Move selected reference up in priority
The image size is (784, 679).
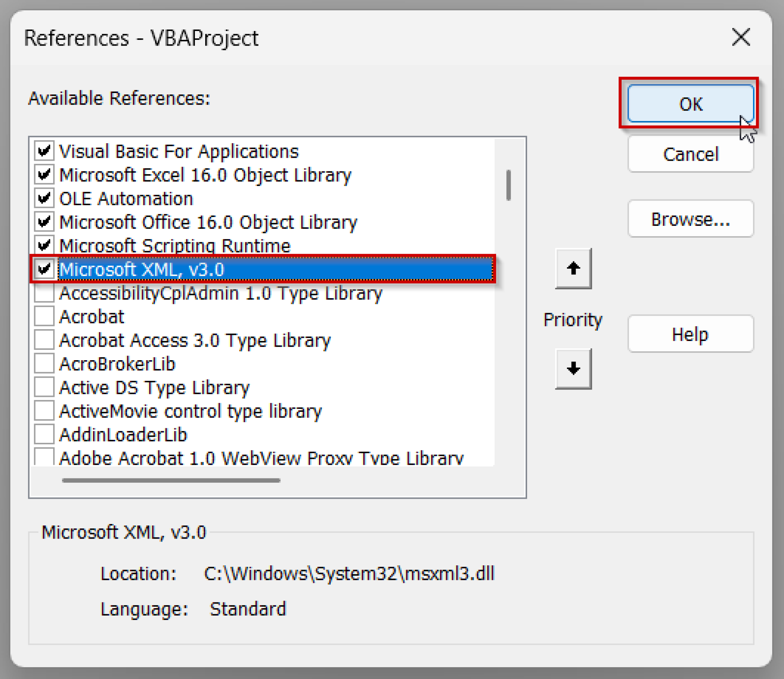tap(573, 269)
